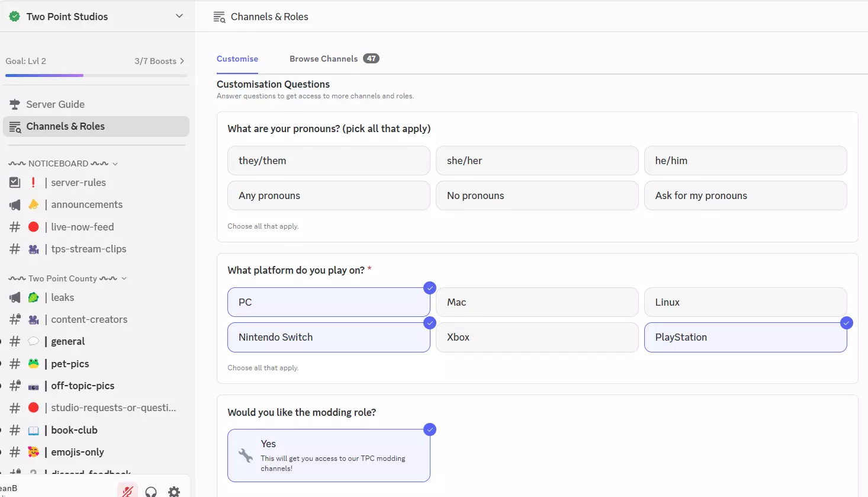Select the Customise tab

(237, 59)
